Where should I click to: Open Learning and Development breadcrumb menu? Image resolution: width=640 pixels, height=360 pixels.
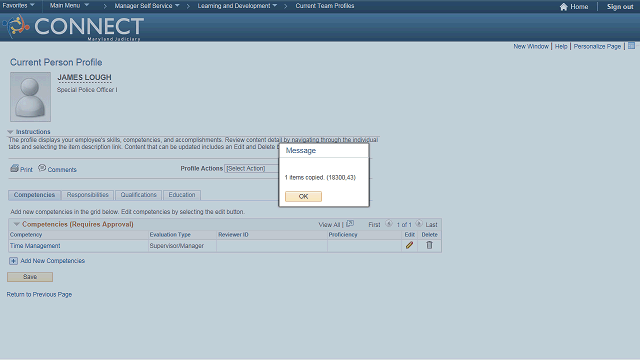(237, 6)
